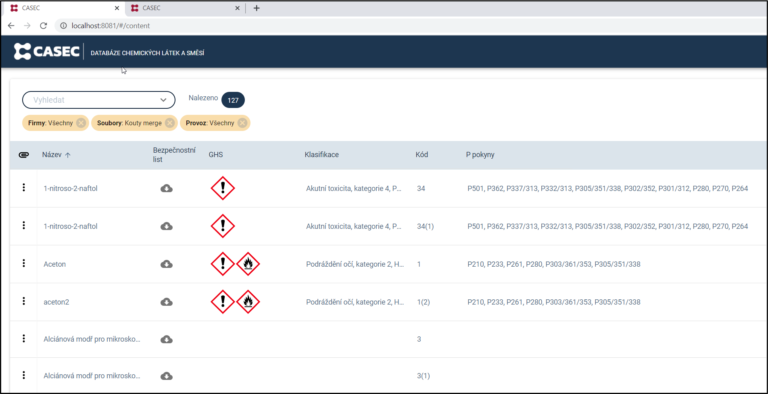
Task: Remove the Soubory: Kouty merge filter
Action: (169, 123)
